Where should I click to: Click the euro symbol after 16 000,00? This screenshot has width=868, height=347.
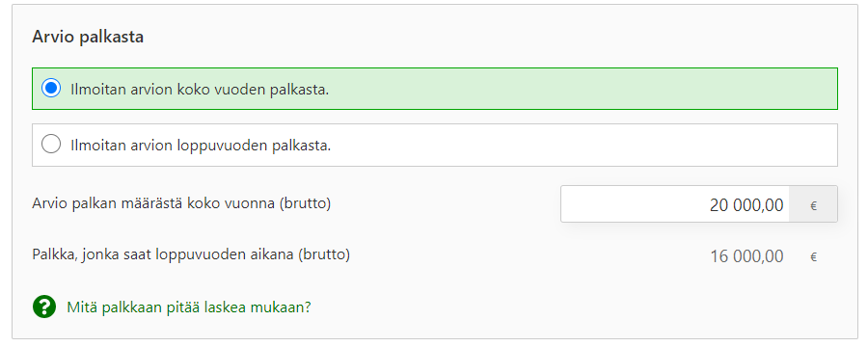tap(813, 256)
